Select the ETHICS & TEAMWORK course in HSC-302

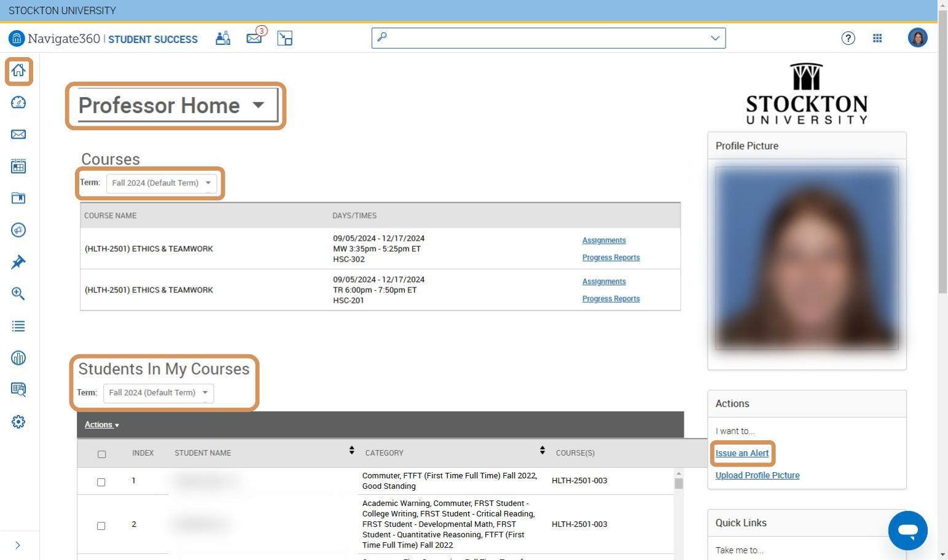pyautogui.click(x=149, y=249)
